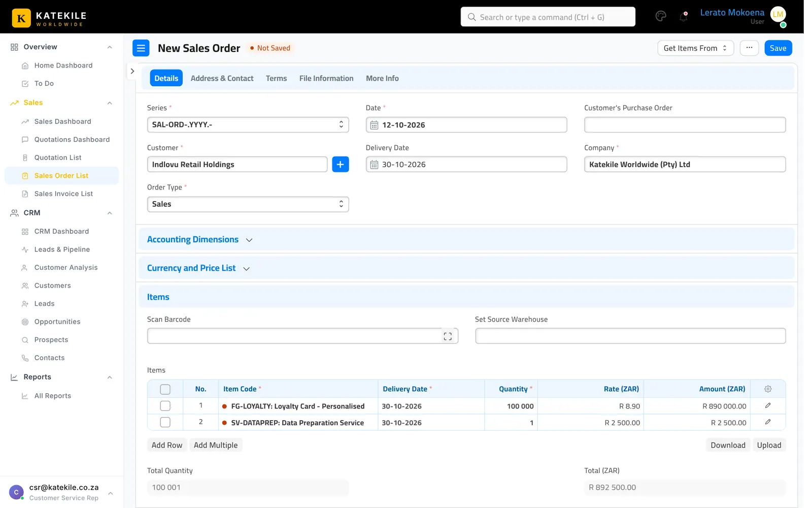Click the Katekile Worldwide logo

tap(49, 18)
